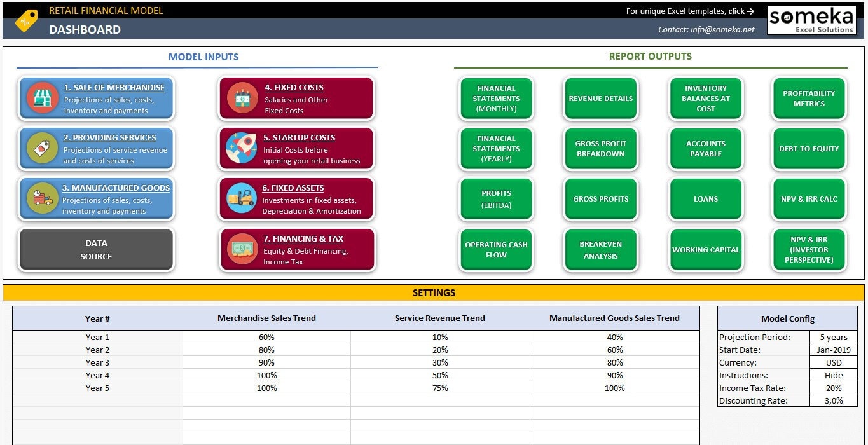The height and width of the screenshot is (445, 868).
Task: Click the yellow price tag logo top-left
Action: point(27,20)
